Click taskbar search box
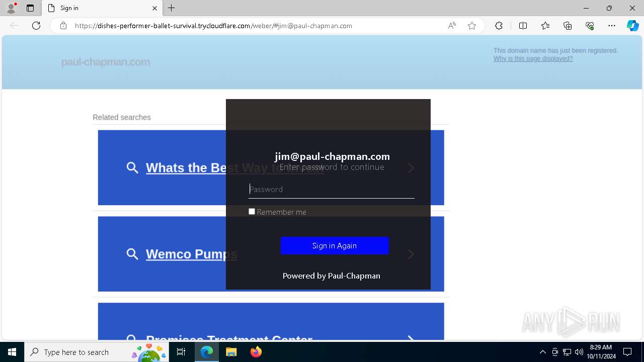 point(97,352)
